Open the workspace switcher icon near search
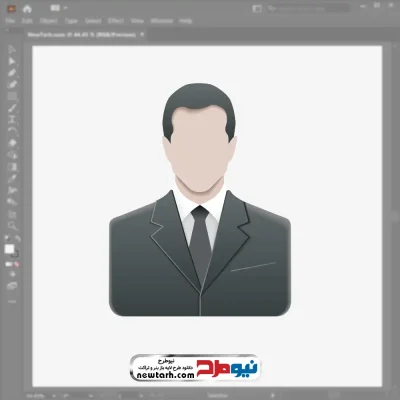This screenshot has height=400, width=400. point(257,9)
